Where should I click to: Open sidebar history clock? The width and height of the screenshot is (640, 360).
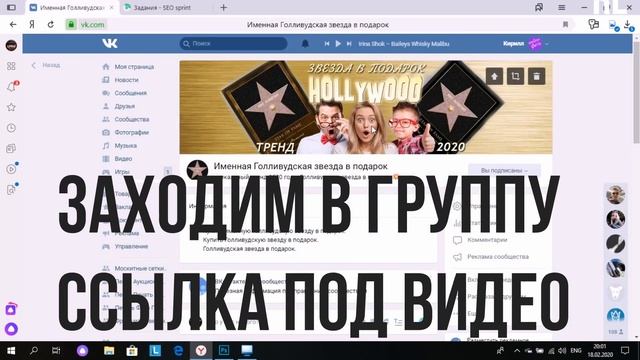pyautogui.click(x=11, y=128)
